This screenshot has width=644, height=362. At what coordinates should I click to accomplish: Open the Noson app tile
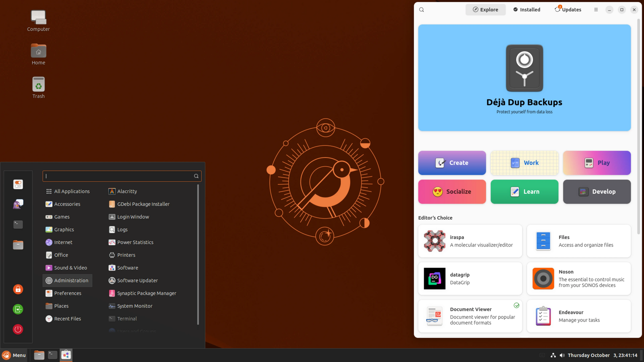coord(579,279)
